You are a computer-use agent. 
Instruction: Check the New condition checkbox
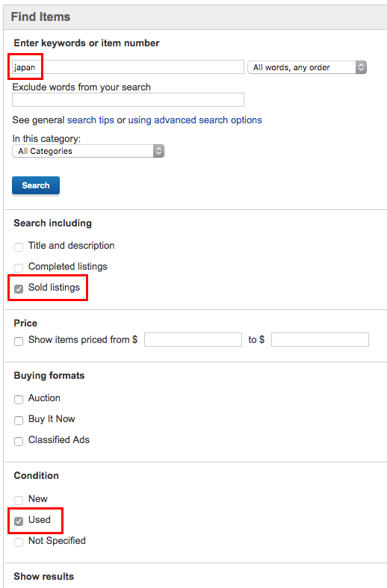19,501
